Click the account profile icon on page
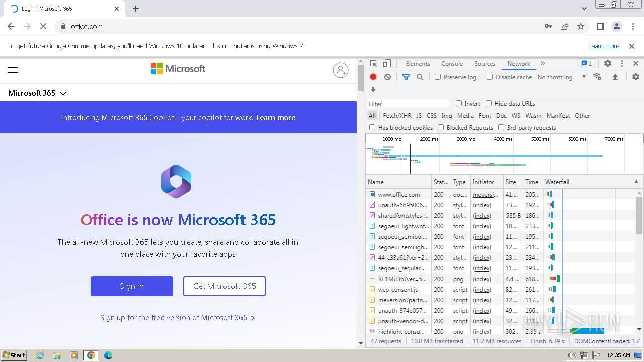644x362 pixels. [x=341, y=70]
